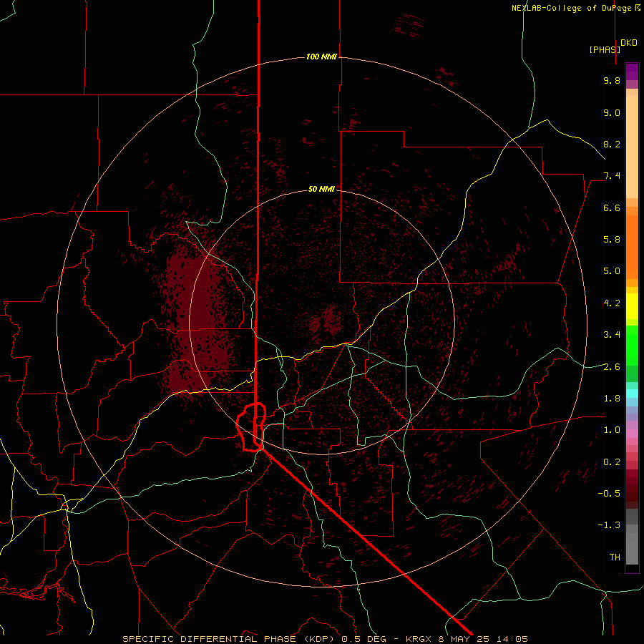Click the pink swatch on the color bar
644x644 pixels.
[x=632, y=434]
